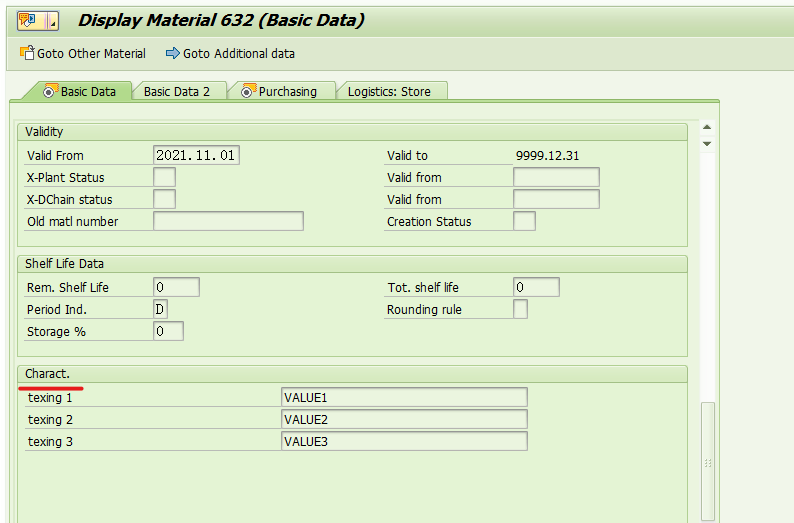Click the Rem. Shelf Life field
The height and width of the screenshot is (523, 794).
(x=176, y=287)
